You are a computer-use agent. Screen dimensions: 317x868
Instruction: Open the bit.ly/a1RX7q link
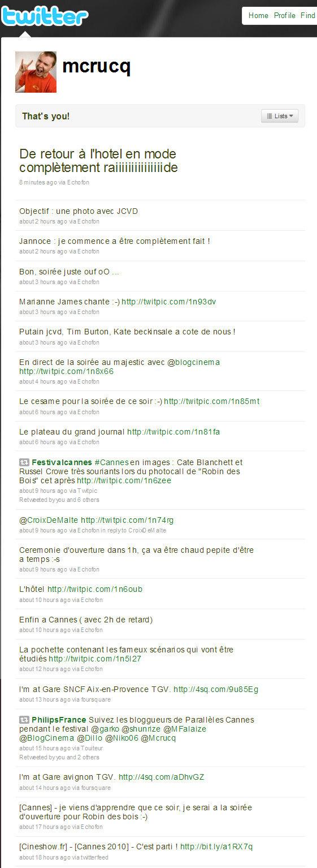(216, 846)
